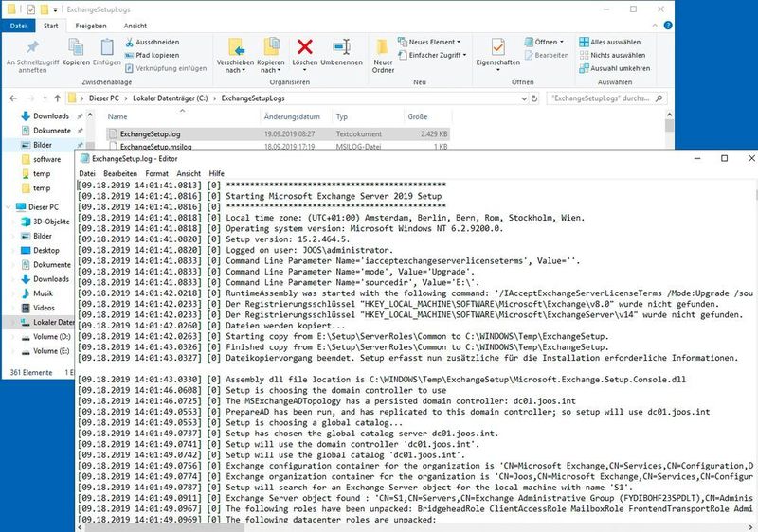Click the Umbenennen icon
Viewport: 758px width, 532px height.
[x=341, y=46]
